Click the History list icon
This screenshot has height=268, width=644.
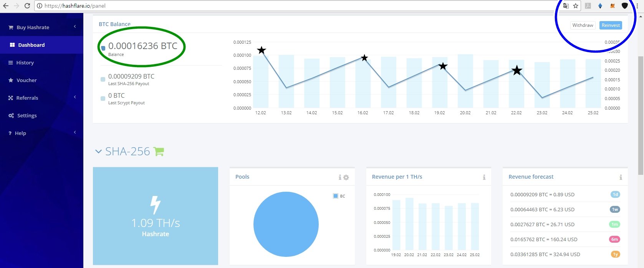tap(11, 62)
